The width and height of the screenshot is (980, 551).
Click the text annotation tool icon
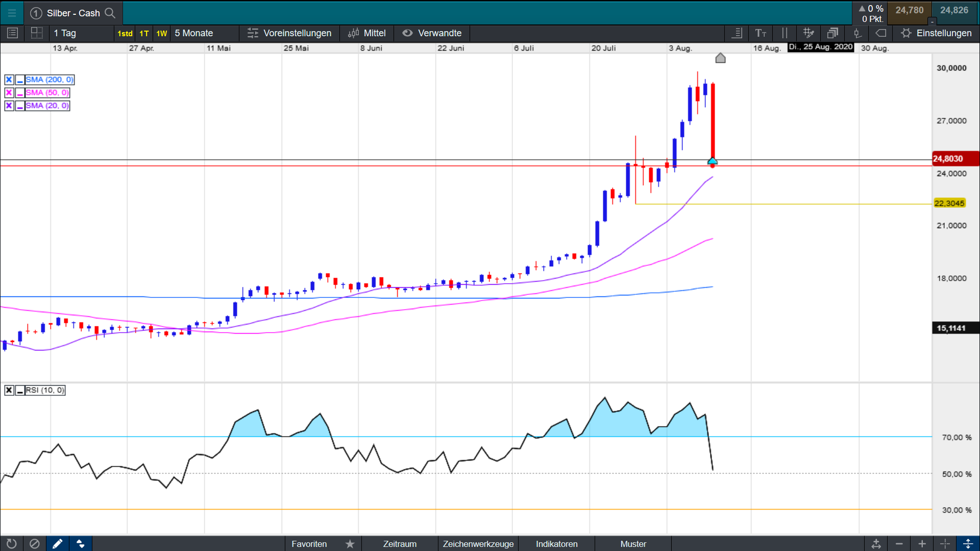(x=761, y=33)
